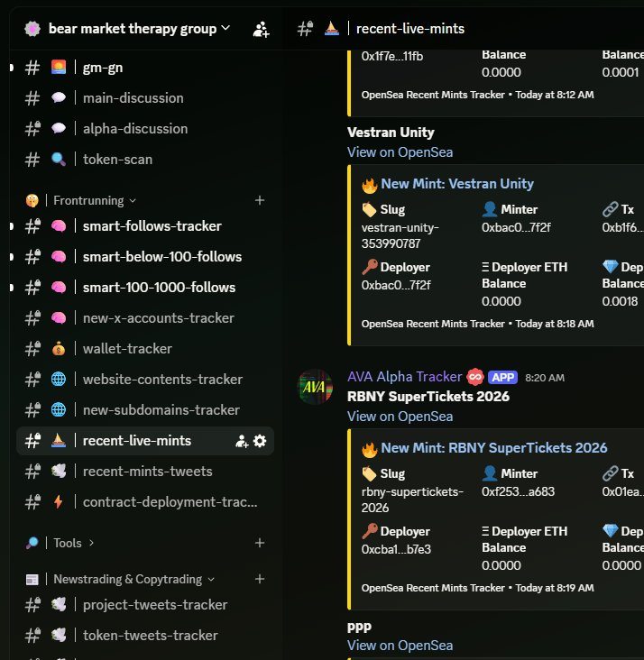Open the new-subdomains-tracker channel

point(145,410)
